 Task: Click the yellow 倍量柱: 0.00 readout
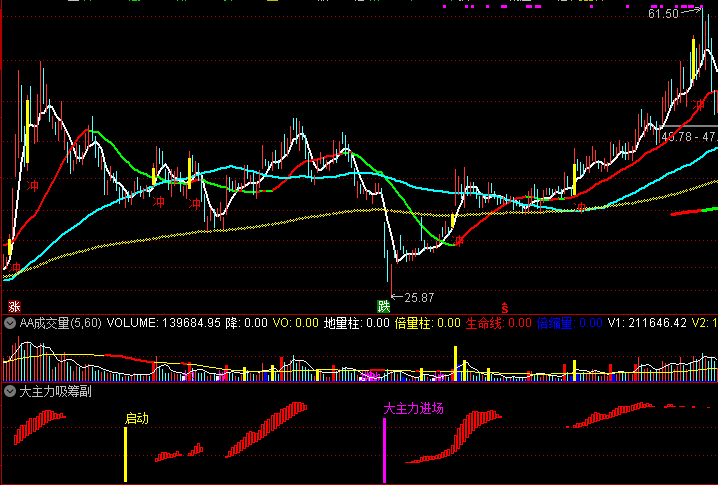[x=428, y=323]
